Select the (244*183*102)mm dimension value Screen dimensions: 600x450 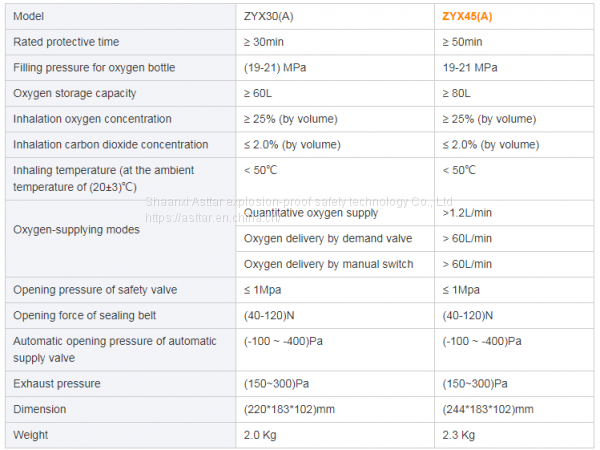point(488,410)
